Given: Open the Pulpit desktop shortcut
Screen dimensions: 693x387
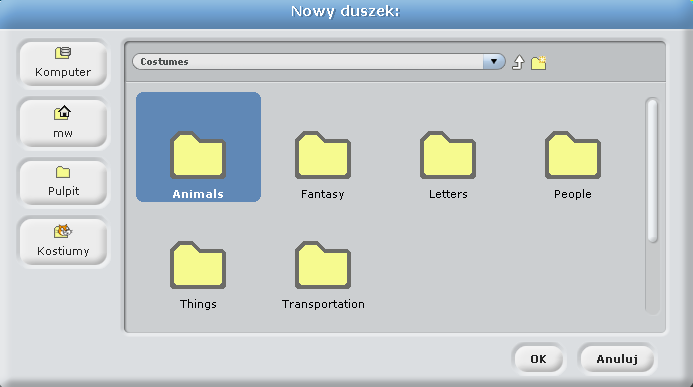Looking at the screenshot, I should [63, 182].
